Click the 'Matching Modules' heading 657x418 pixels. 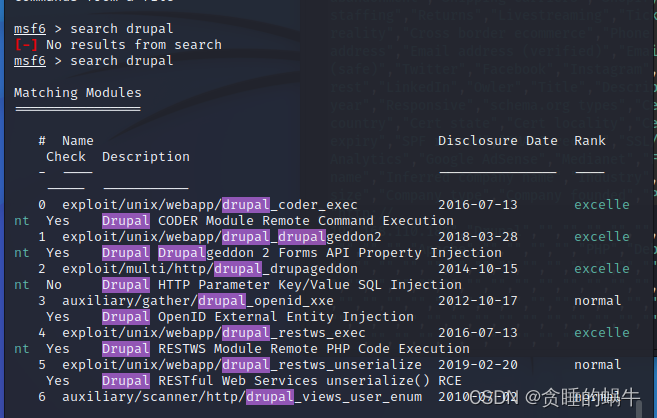[x=78, y=93]
